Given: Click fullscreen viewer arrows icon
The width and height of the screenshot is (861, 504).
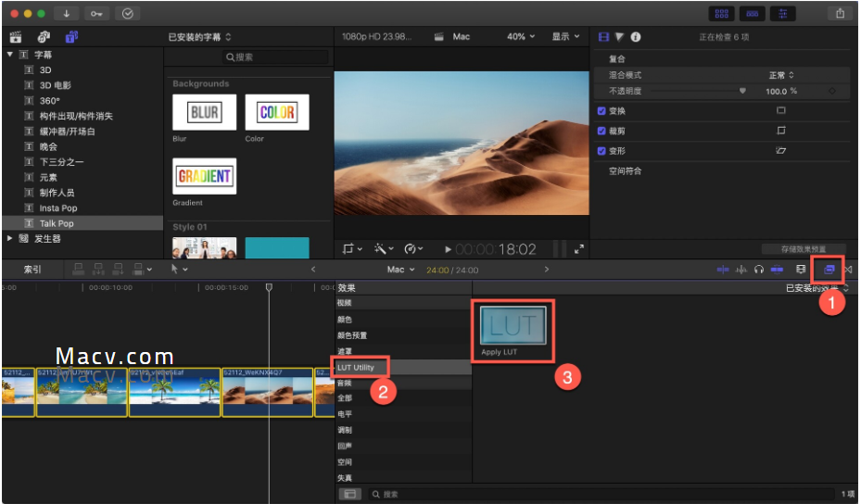Looking at the screenshot, I should point(578,249).
